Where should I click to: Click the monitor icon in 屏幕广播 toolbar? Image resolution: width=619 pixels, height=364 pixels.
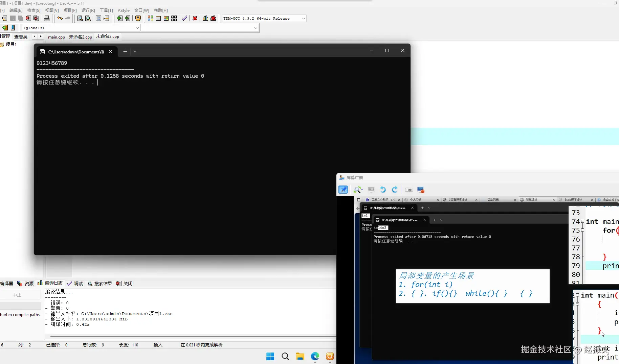click(x=371, y=190)
